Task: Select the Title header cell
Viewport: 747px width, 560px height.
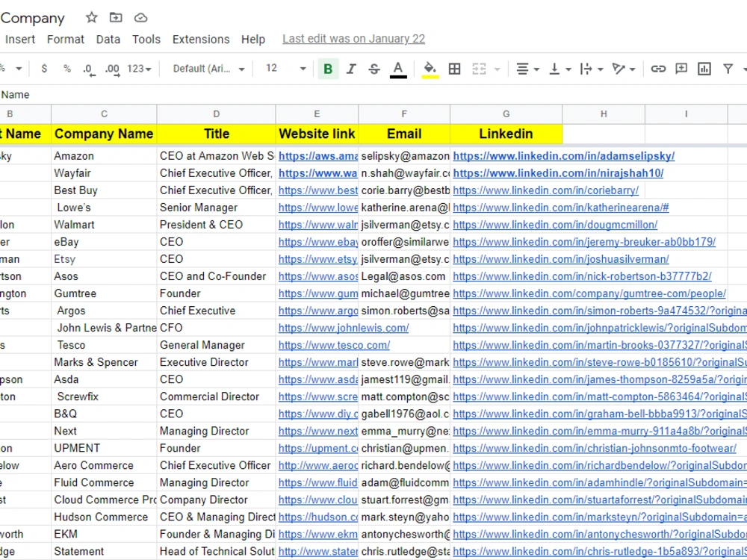Action: [217, 134]
